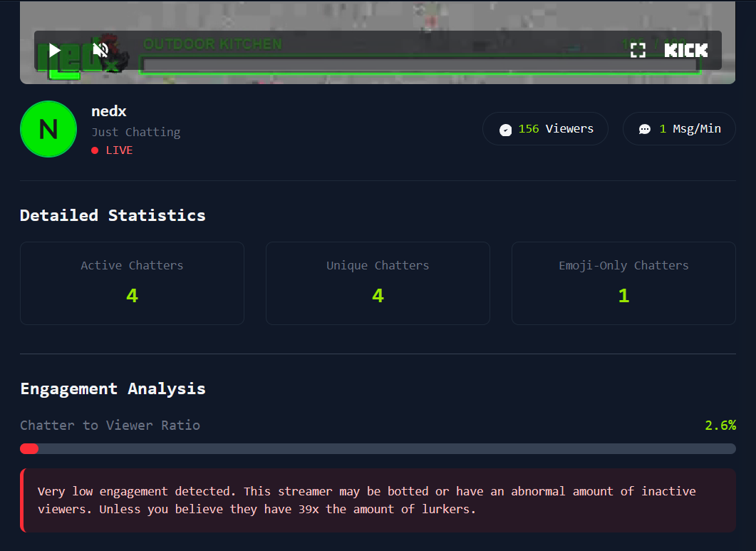Click the green N channel avatar
This screenshot has height=551, width=756.
click(x=48, y=129)
